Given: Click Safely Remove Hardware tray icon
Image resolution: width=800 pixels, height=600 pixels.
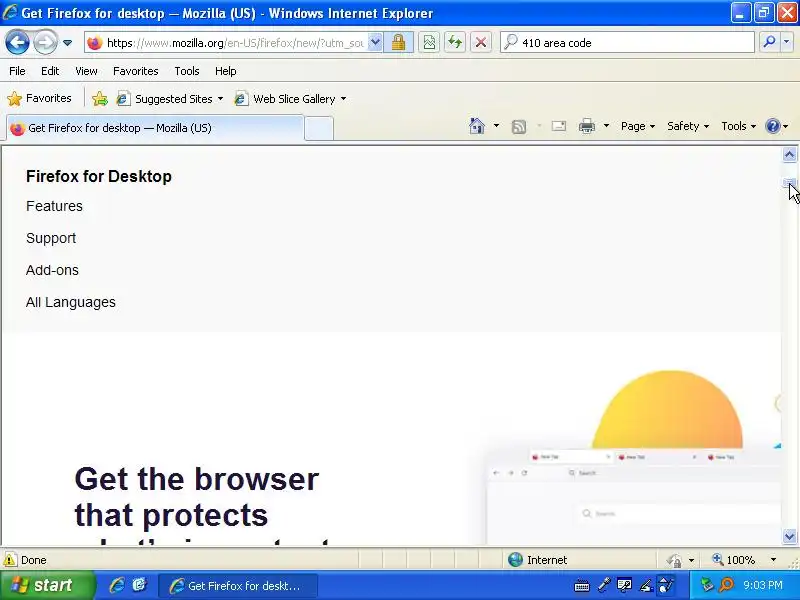Looking at the screenshot, I should [x=707, y=585].
